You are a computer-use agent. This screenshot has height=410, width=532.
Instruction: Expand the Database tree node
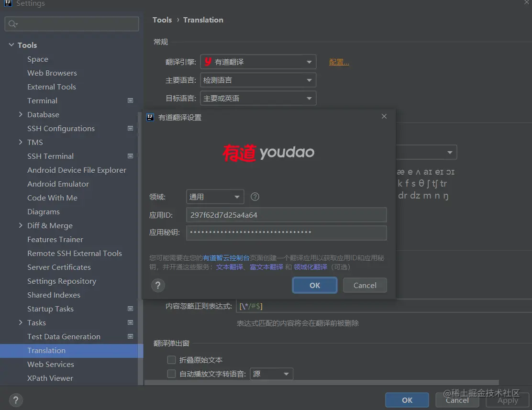tap(21, 114)
